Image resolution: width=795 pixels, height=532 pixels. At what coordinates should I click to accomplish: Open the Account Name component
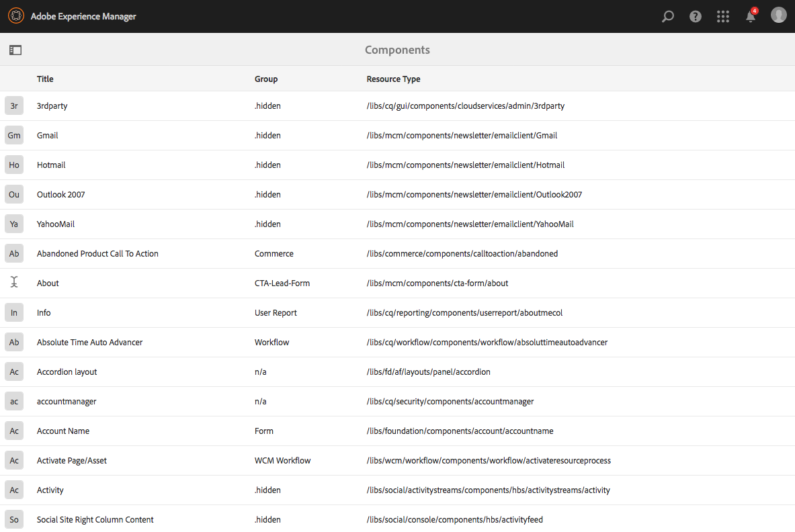pos(63,431)
